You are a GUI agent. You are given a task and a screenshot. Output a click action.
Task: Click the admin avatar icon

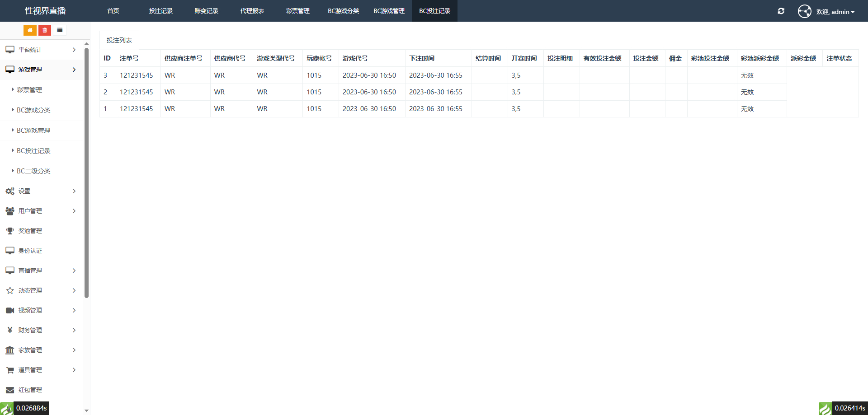[804, 11]
